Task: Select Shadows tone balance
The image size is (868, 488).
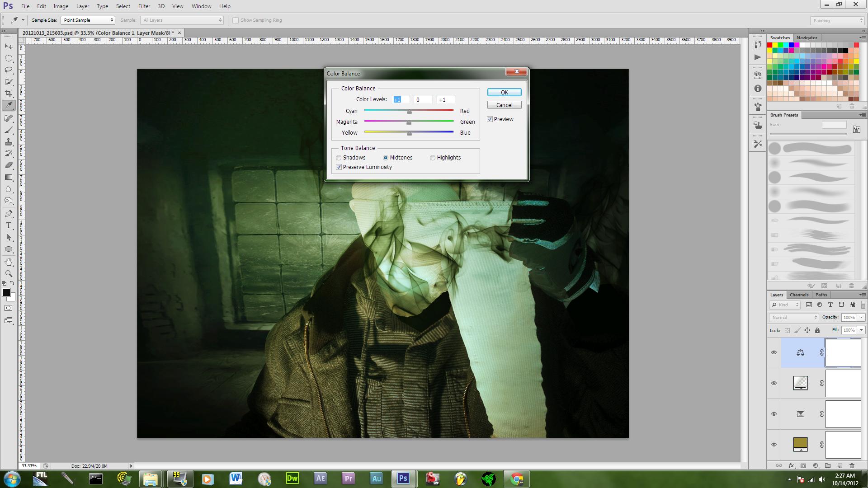Action: (339, 158)
